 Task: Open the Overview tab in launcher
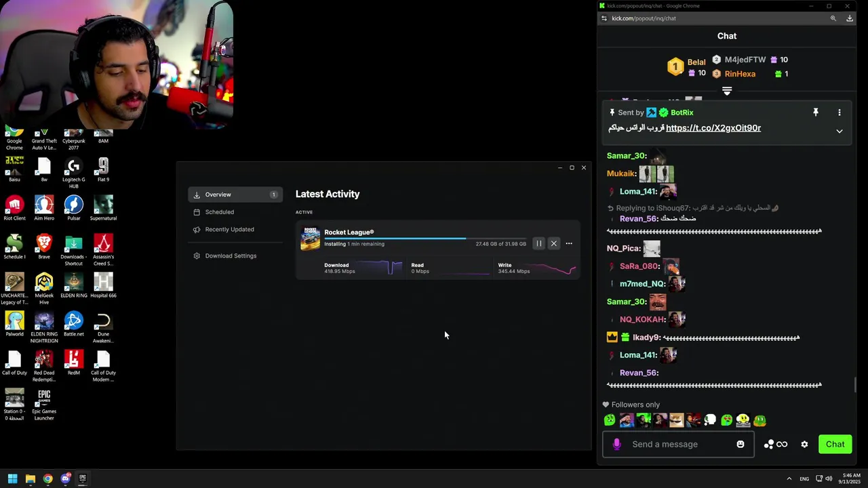(235, 195)
